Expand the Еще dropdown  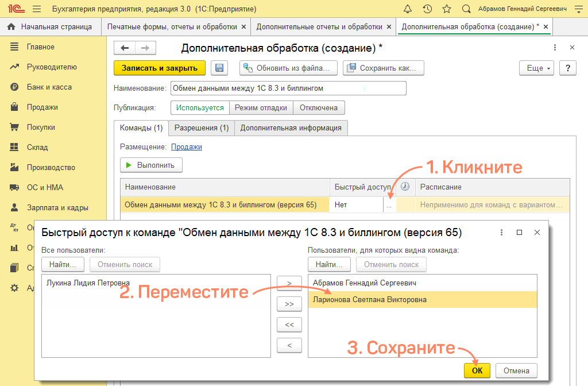click(536, 68)
